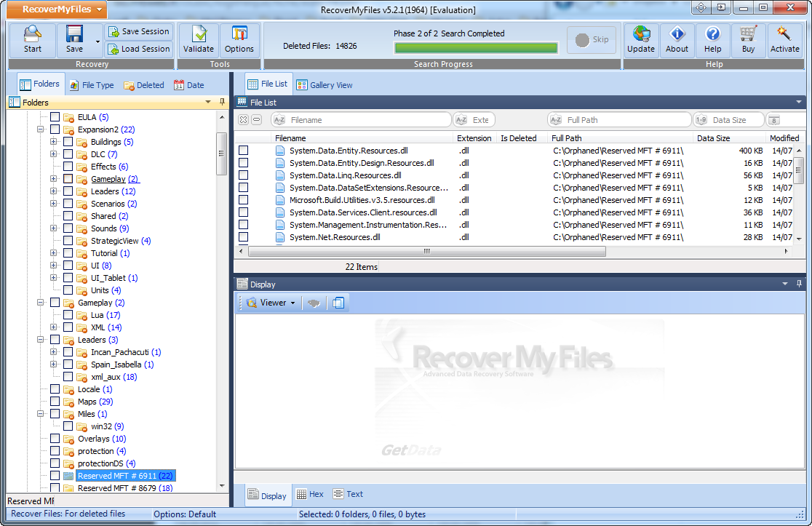Screen dimensions: 812x526
Task: Click System.Data.Entity.Design.Resources.dll file icon
Action: (x=280, y=163)
